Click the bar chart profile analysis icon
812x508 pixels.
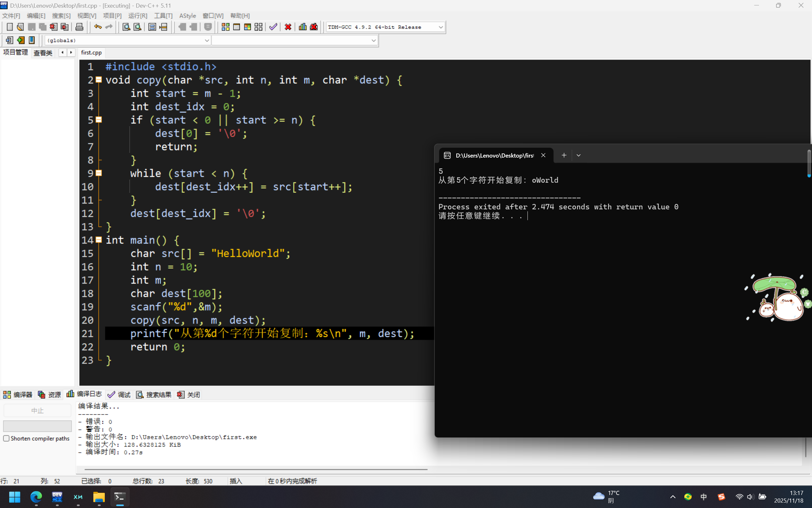click(303, 27)
